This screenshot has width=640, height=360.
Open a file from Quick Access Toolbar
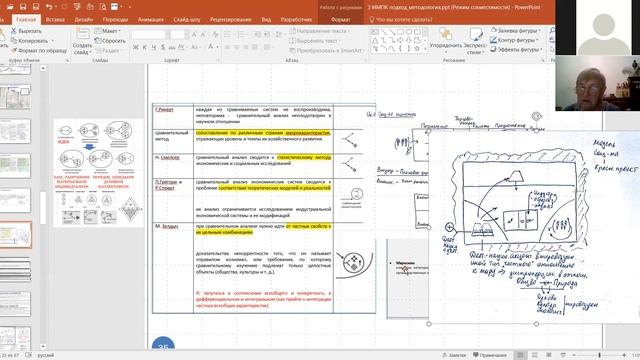[10, 7]
